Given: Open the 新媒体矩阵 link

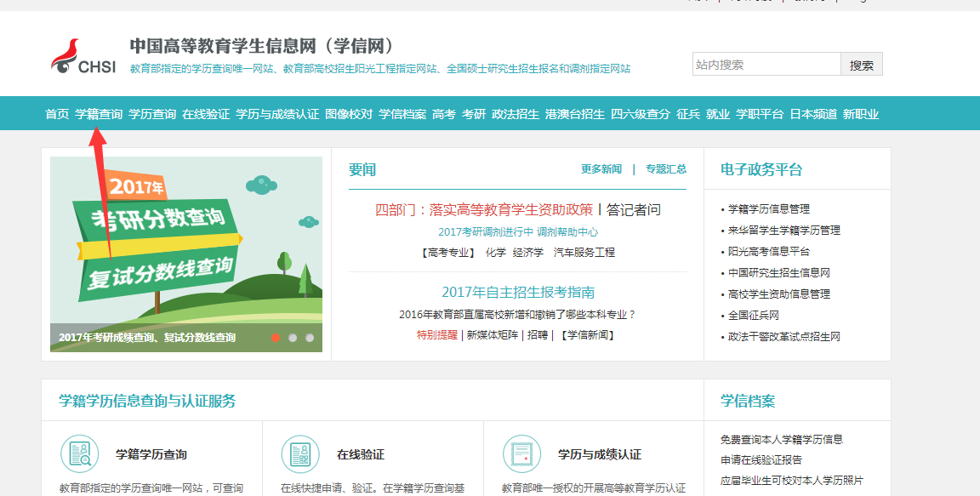Looking at the screenshot, I should point(493,335).
